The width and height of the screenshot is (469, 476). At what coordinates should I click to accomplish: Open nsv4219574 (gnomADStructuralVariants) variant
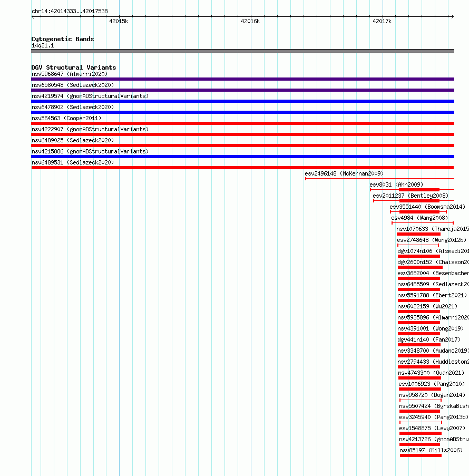click(x=90, y=96)
